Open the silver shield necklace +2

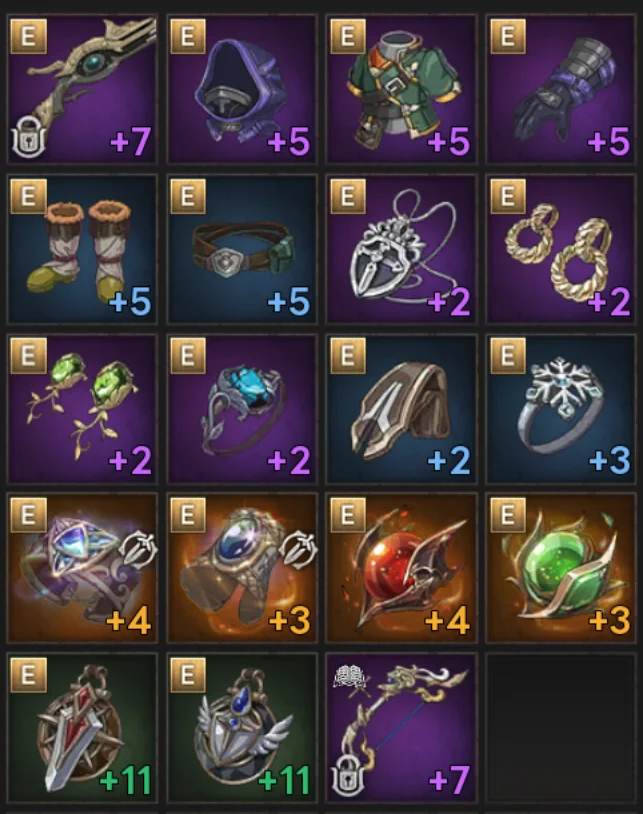coord(401,249)
